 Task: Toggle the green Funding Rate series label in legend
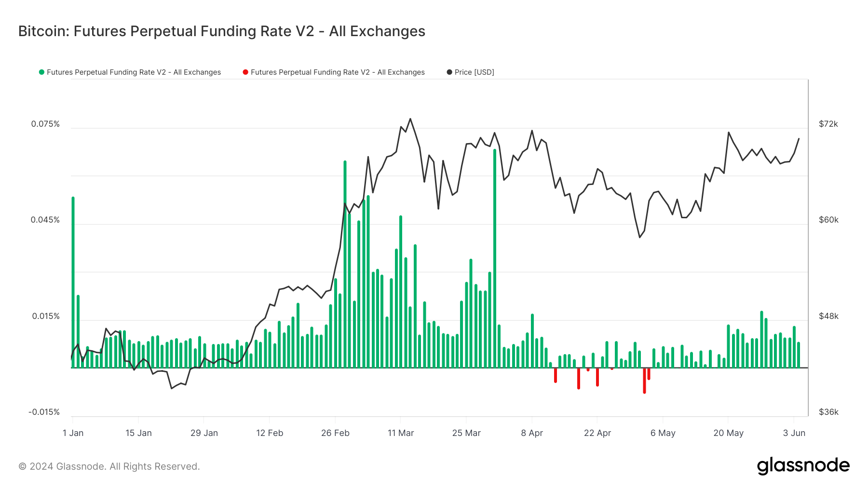click(x=134, y=72)
